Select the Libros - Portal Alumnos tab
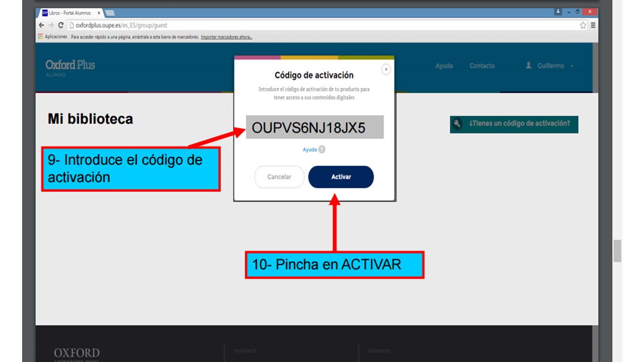This screenshot has height=362, width=644. (x=71, y=13)
